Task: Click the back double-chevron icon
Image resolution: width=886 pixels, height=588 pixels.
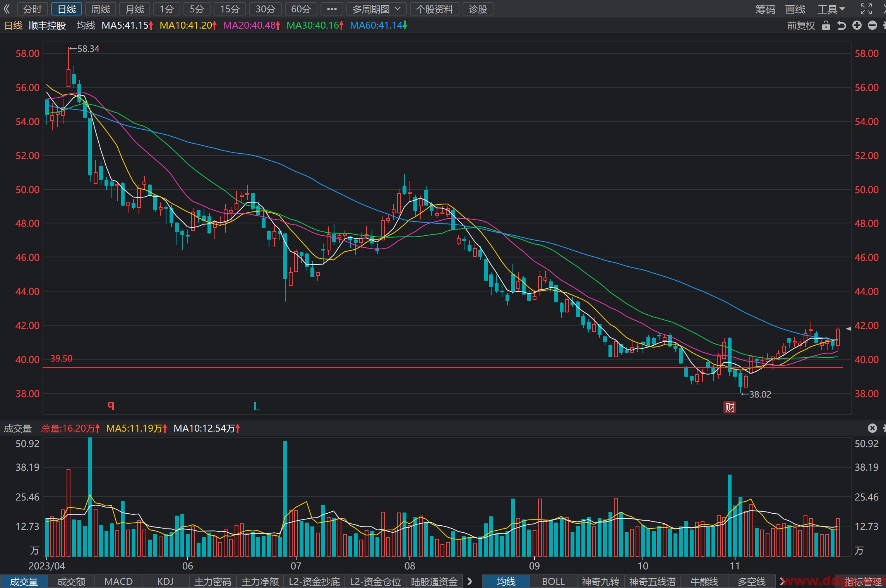Action: [x=7, y=9]
